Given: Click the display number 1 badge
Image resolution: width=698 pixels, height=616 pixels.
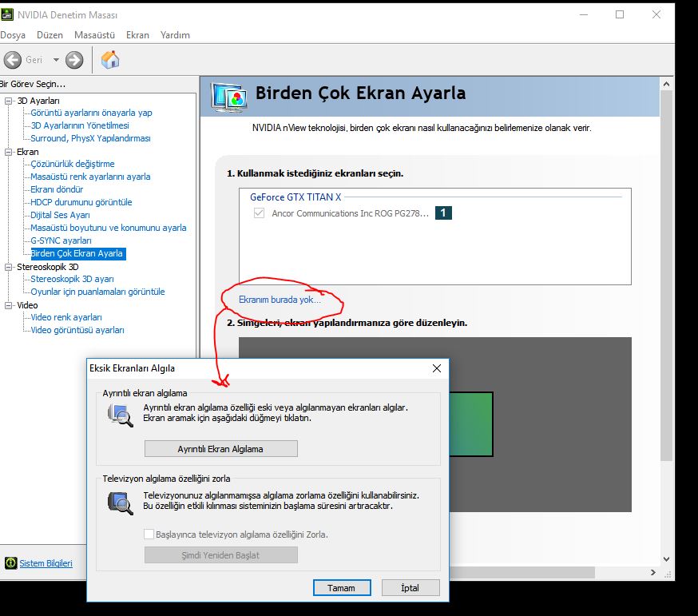Looking at the screenshot, I should [443, 213].
